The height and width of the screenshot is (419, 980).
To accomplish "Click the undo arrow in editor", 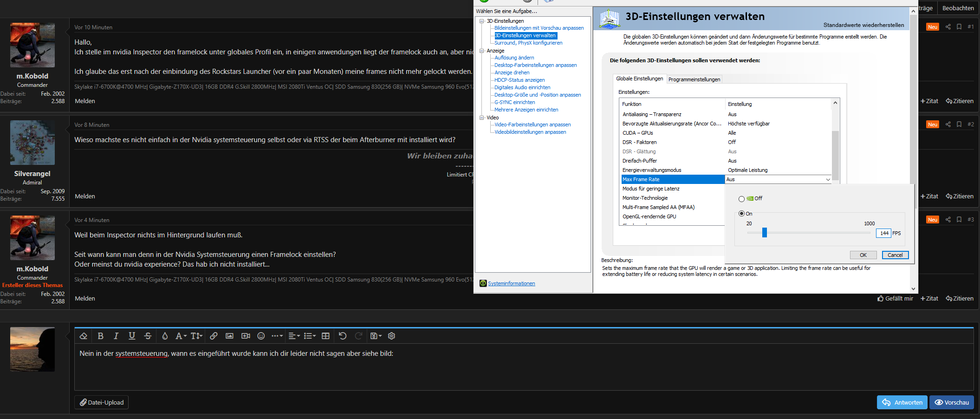I will point(343,336).
